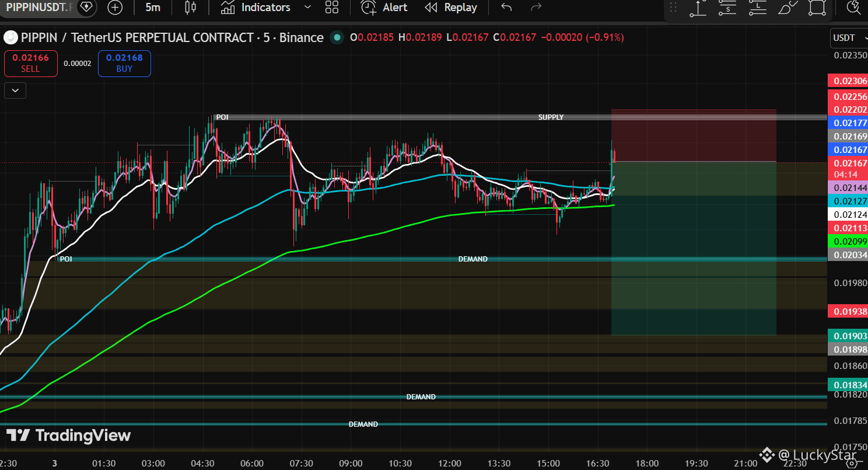The width and height of the screenshot is (868, 470).
Task: Select the POI label on the upper demand line
Action: point(66,259)
